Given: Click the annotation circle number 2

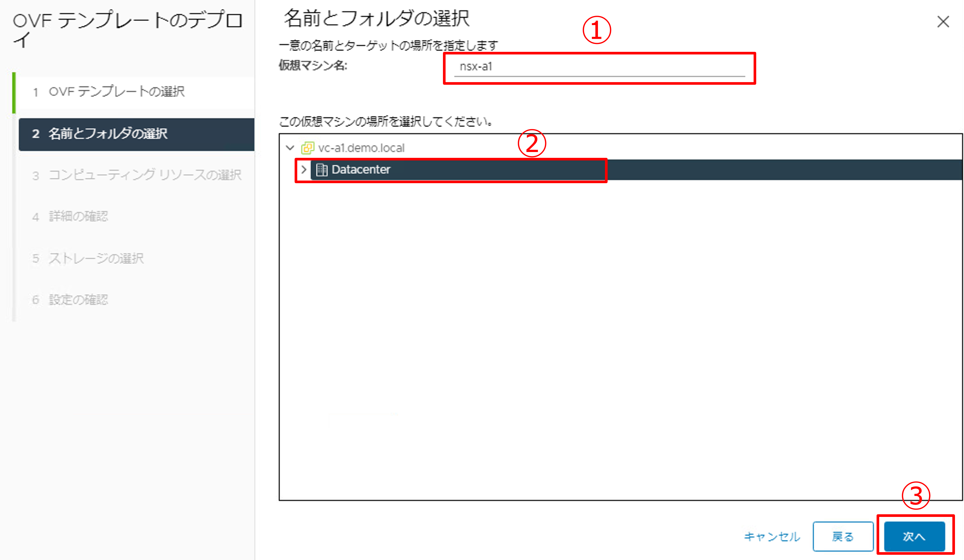Looking at the screenshot, I should [532, 143].
